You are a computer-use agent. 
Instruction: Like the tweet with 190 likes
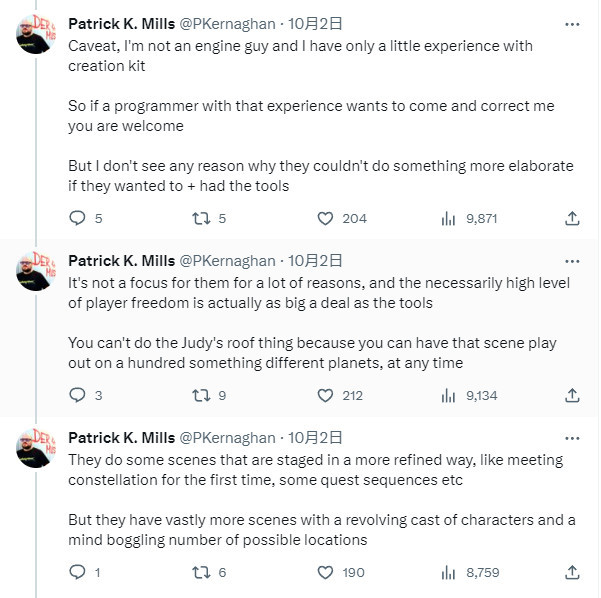click(325, 572)
